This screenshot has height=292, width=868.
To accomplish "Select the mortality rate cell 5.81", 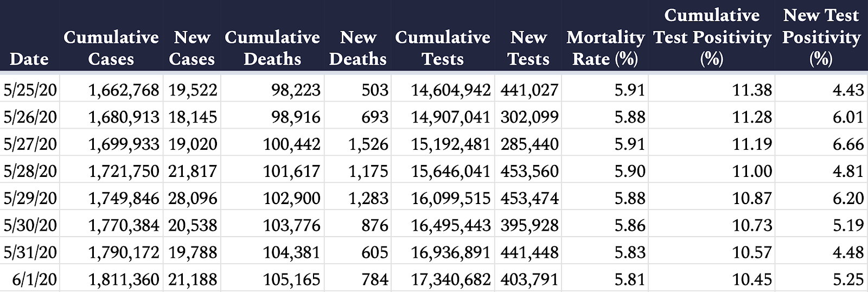I will coord(630,279).
